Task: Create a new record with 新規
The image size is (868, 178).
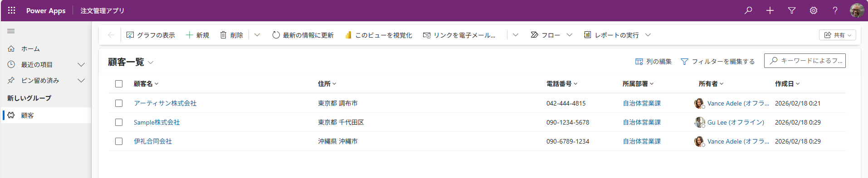Action: click(x=197, y=35)
